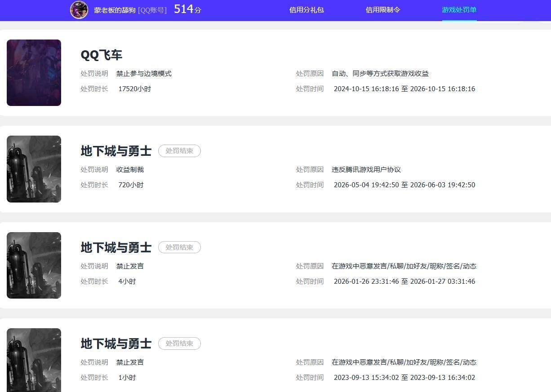This screenshot has height=392, width=551.
Task: Click 地下城与勇士 title of 4小时 card
Action: coord(116,247)
